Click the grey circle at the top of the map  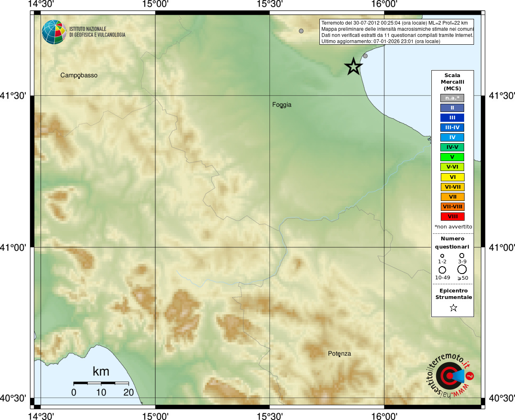pos(301,31)
